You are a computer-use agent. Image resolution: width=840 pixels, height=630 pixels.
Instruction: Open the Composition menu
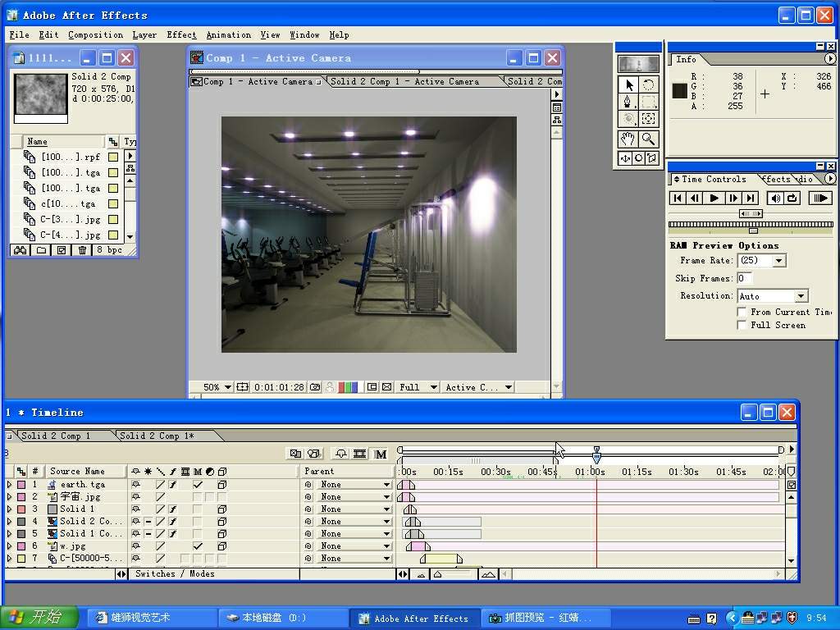coord(95,35)
